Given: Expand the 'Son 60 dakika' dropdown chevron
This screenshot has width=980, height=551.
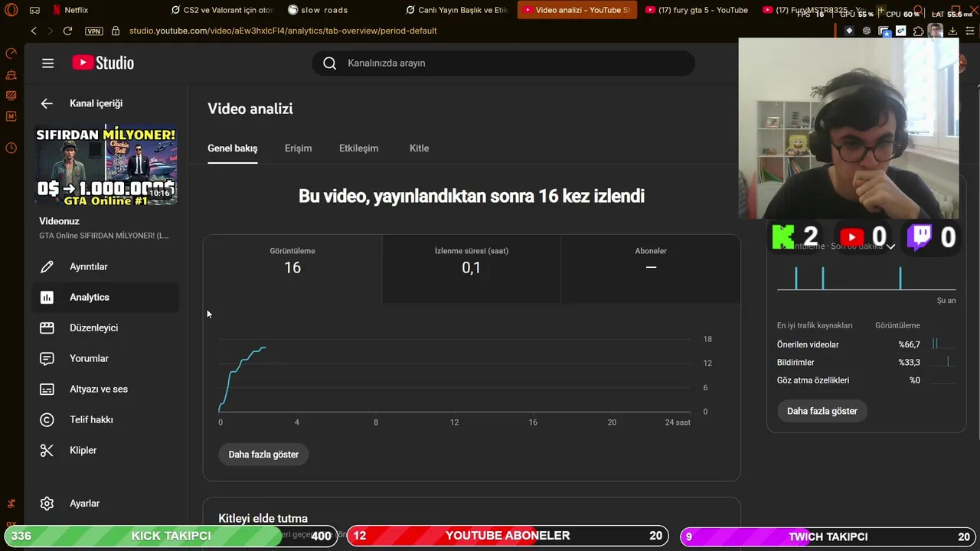Looking at the screenshot, I should (891, 246).
